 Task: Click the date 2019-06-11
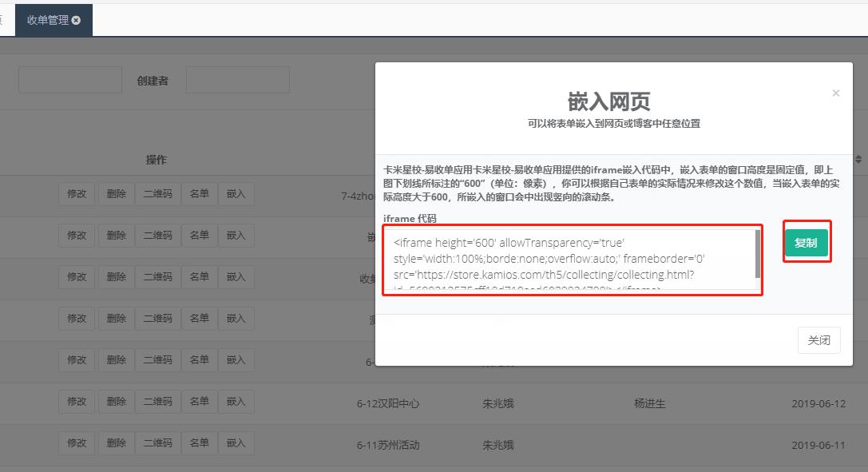pos(818,446)
